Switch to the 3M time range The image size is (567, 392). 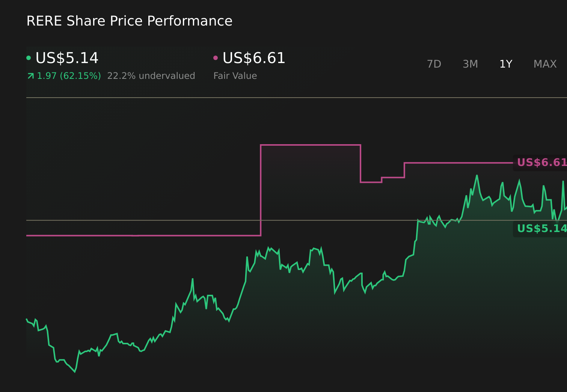point(470,64)
